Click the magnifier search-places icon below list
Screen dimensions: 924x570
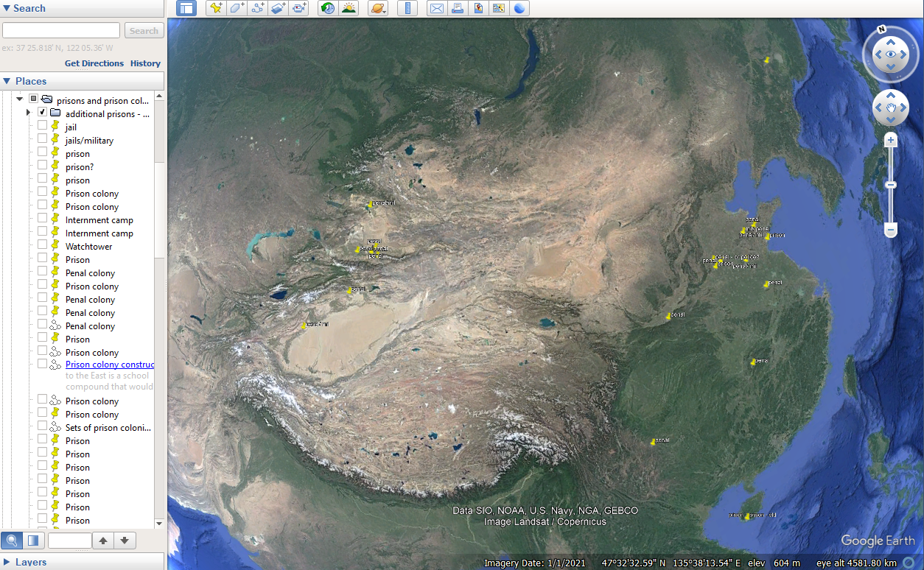[11, 541]
